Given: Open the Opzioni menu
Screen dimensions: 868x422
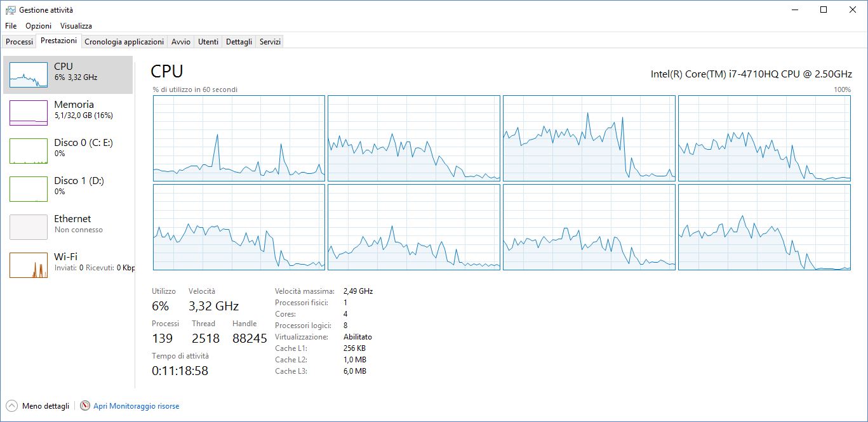Looking at the screenshot, I should (x=39, y=26).
